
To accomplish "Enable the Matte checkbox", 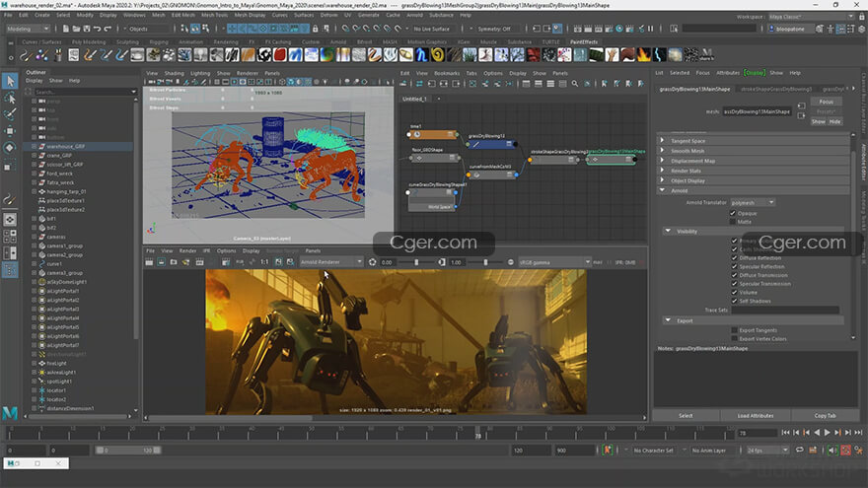I will pyautogui.click(x=733, y=222).
